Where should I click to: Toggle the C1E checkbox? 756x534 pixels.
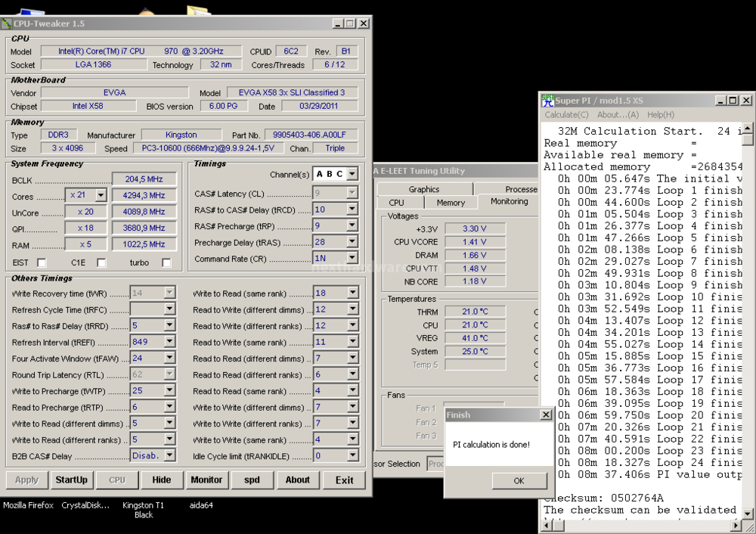(x=101, y=262)
